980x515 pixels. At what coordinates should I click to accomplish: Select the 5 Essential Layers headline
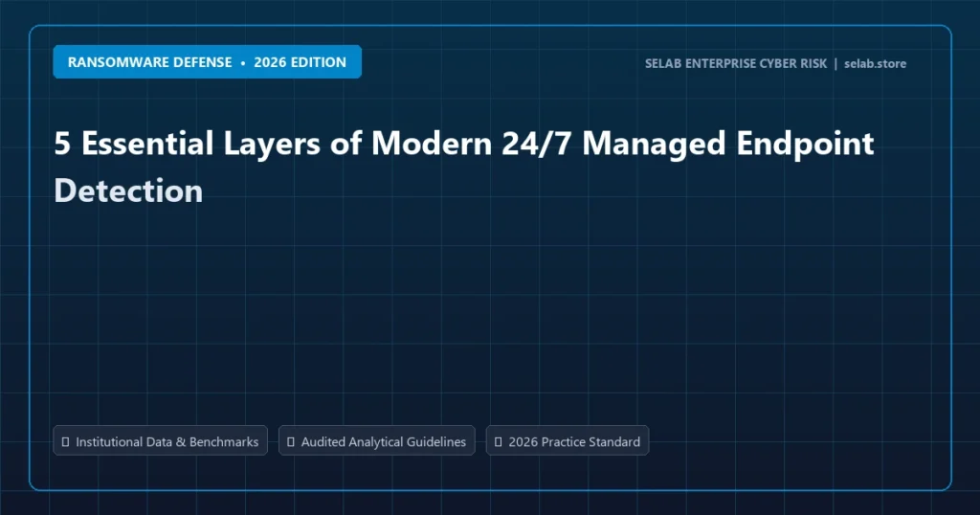[464, 167]
